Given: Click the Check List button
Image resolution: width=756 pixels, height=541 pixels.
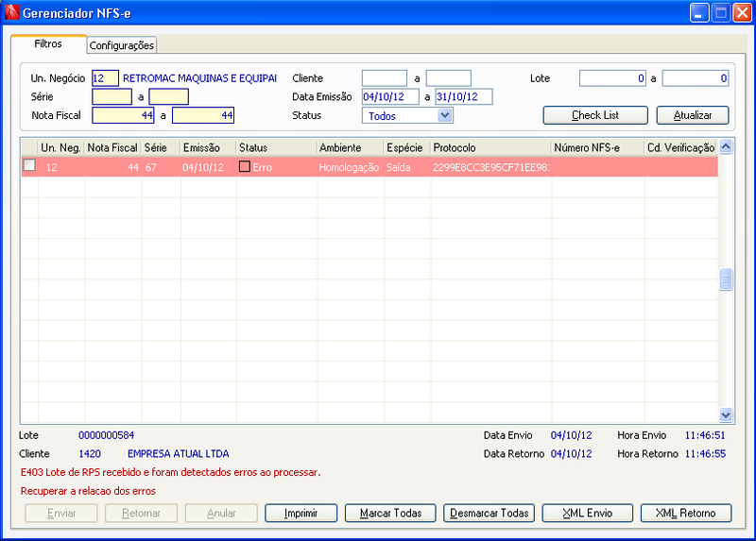Looking at the screenshot, I should (595, 115).
